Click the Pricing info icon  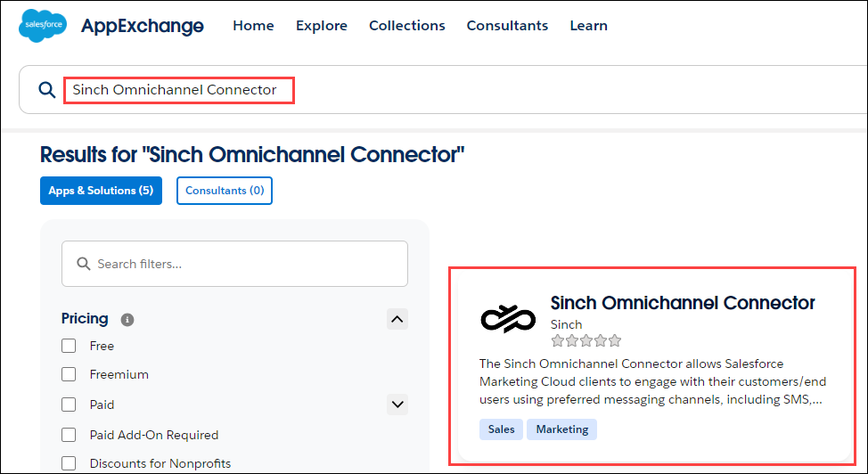pyautogui.click(x=127, y=319)
